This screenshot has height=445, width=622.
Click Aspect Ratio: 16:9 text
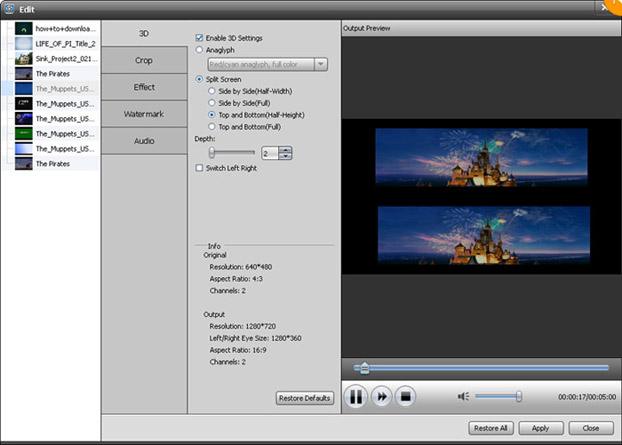tap(238, 350)
